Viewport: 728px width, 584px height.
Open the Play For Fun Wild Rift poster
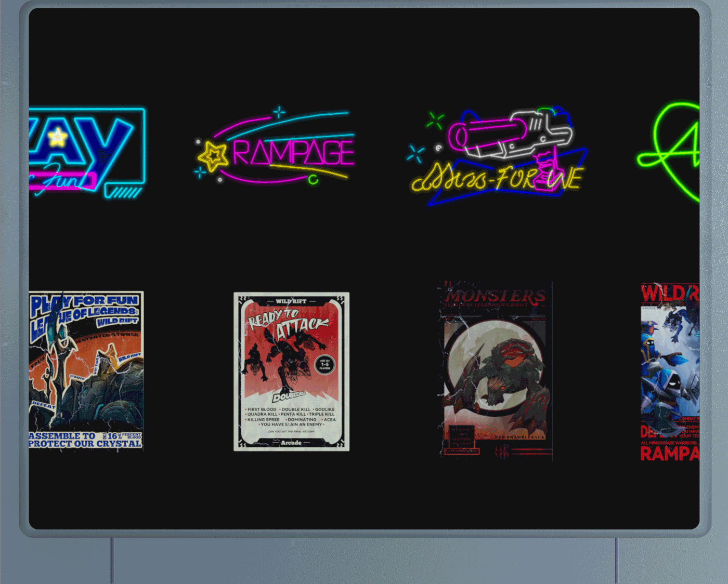[x=86, y=370]
